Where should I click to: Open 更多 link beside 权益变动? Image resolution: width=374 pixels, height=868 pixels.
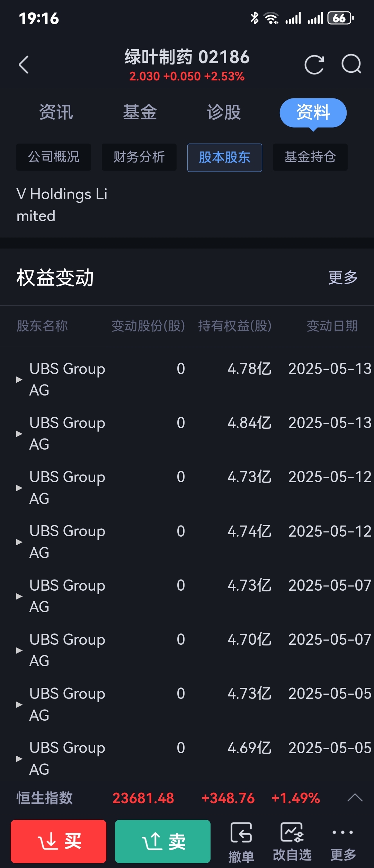pyautogui.click(x=343, y=278)
